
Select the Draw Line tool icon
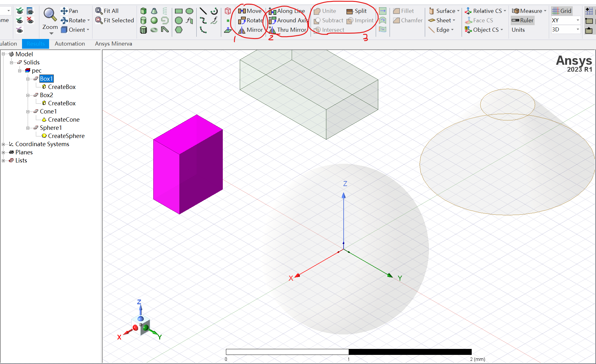[203, 11]
